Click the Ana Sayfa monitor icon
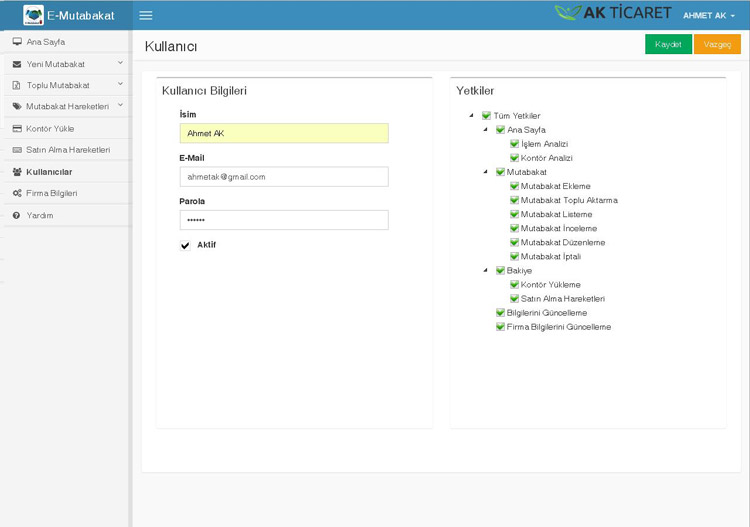 click(17, 42)
